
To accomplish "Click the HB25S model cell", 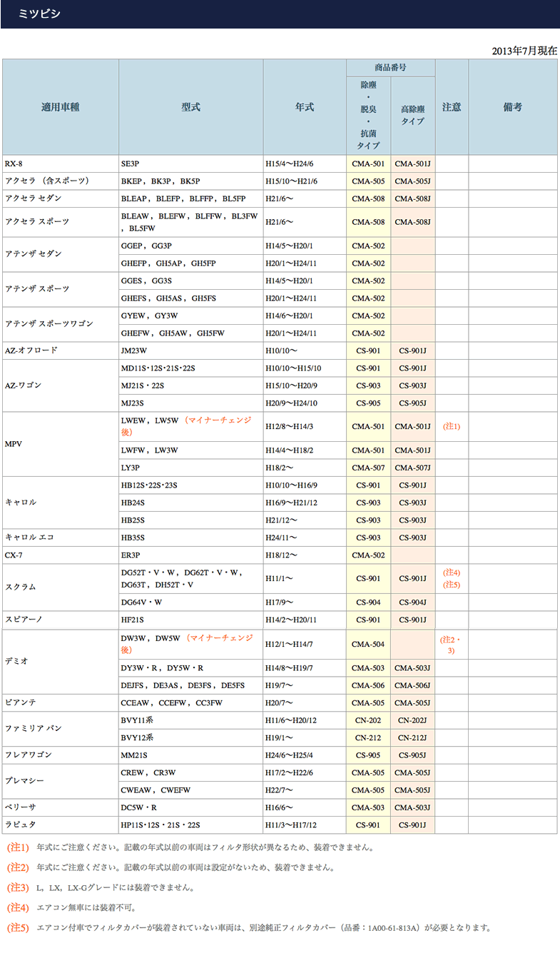I will coord(191,520).
